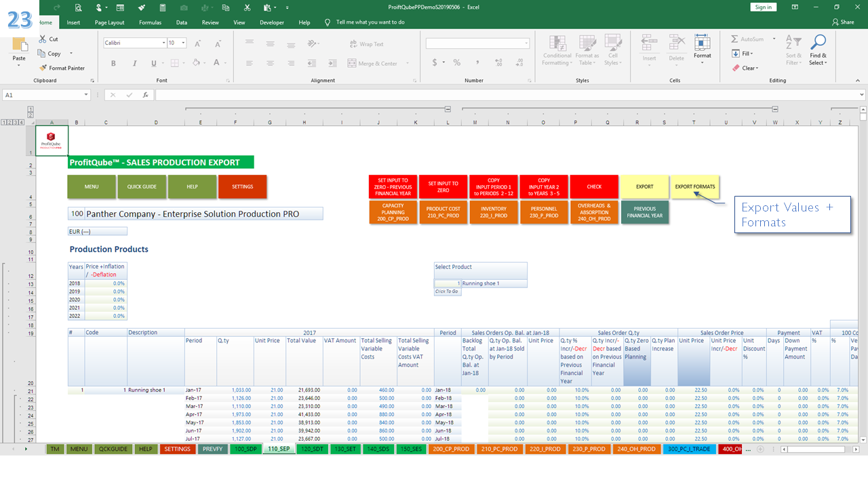The width and height of the screenshot is (868, 488).
Task: Click the AutoSum sigma icon
Action: tap(735, 39)
